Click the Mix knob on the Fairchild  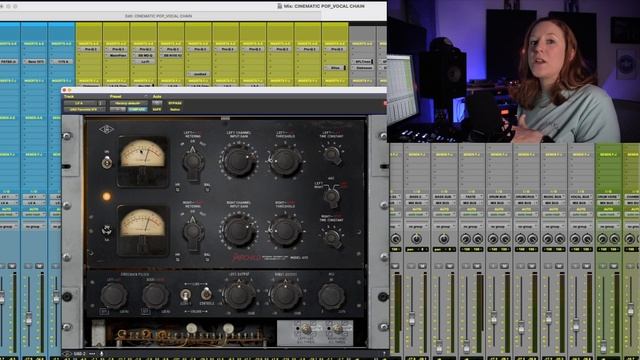(x=331, y=296)
